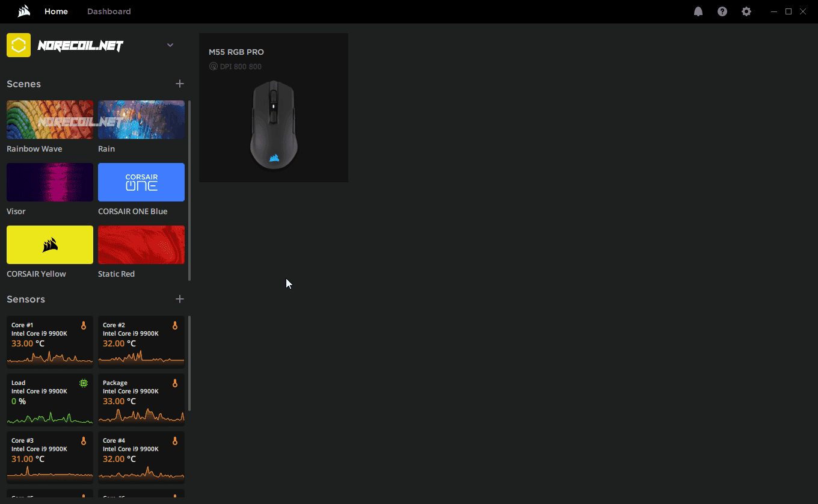Click the M55 RGB PRO title text

236,52
